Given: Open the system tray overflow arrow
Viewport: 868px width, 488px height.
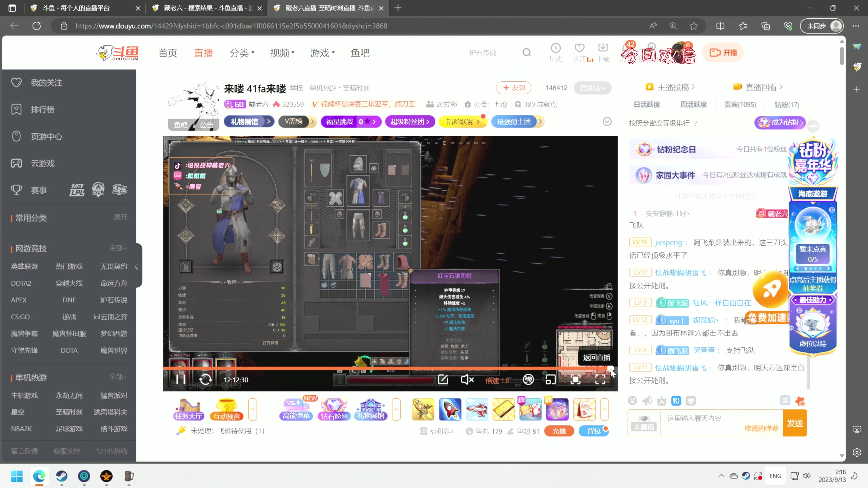Looking at the screenshot, I should point(721,476).
